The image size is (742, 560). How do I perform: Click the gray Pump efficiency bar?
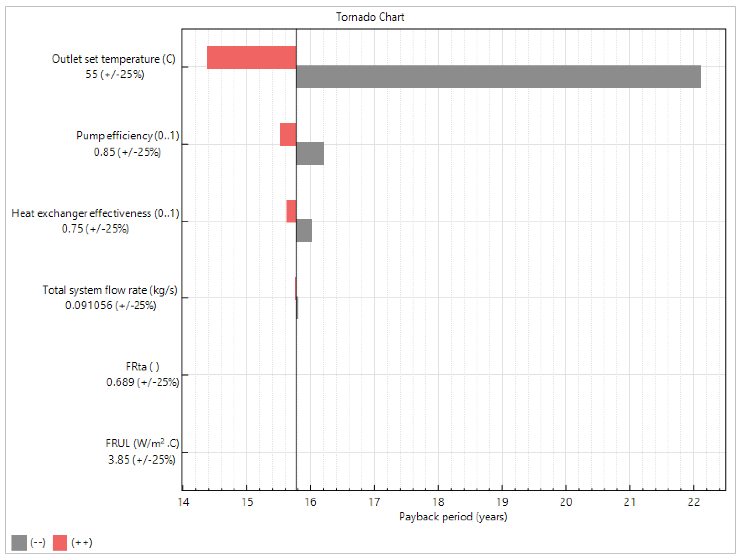point(310,154)
